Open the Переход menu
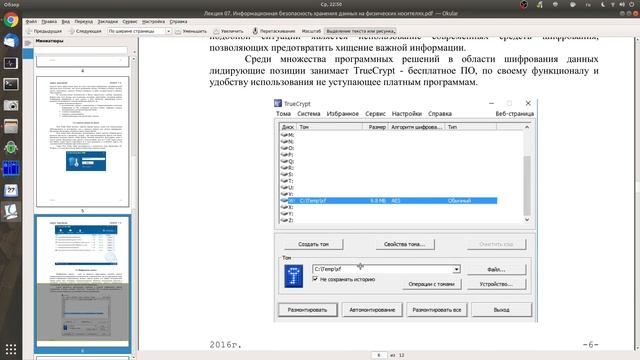This screenshot has height=360, width=640. [x=84, y=22]
